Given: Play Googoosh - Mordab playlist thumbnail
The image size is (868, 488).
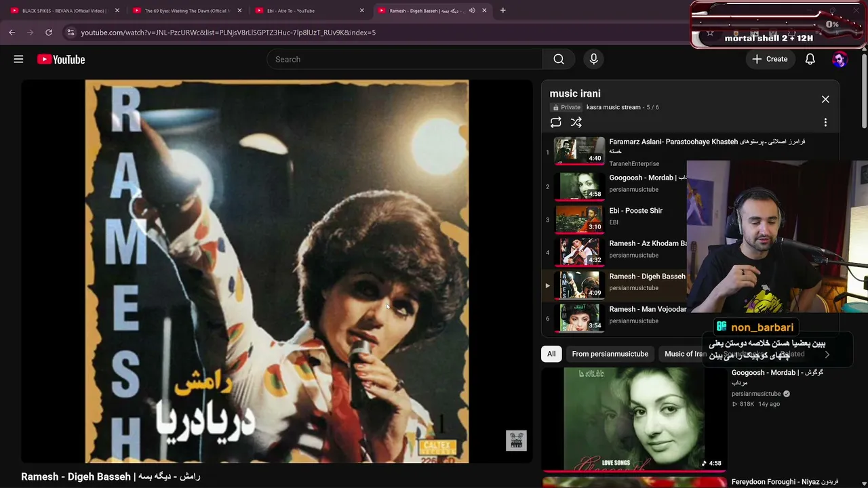Looking at the screenshot, I should click(x=579, y=186).
